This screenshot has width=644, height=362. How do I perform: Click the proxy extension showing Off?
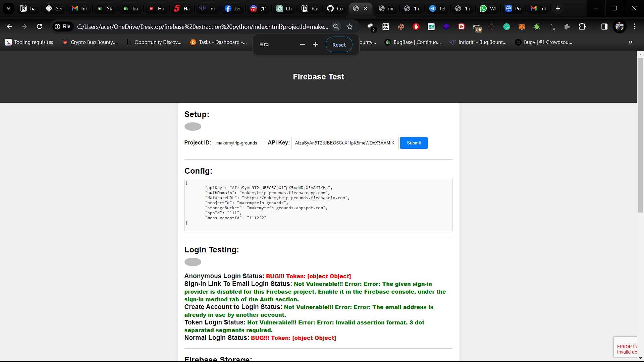(x=477, y=27)
